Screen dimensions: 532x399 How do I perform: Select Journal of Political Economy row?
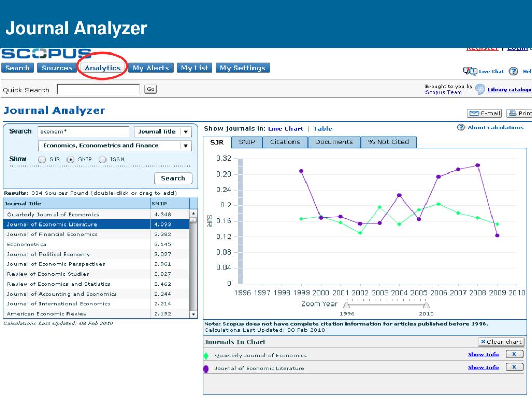click(x=96, y=254)
